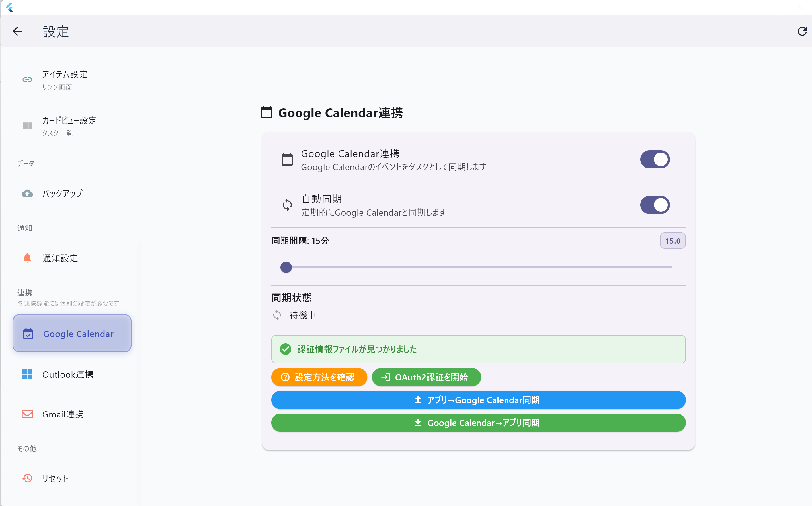Select the calendar icon for Google Calendar settings
The height and width of the screenshot is (506, 812).
pyautogui.click(x=28, y=333)
